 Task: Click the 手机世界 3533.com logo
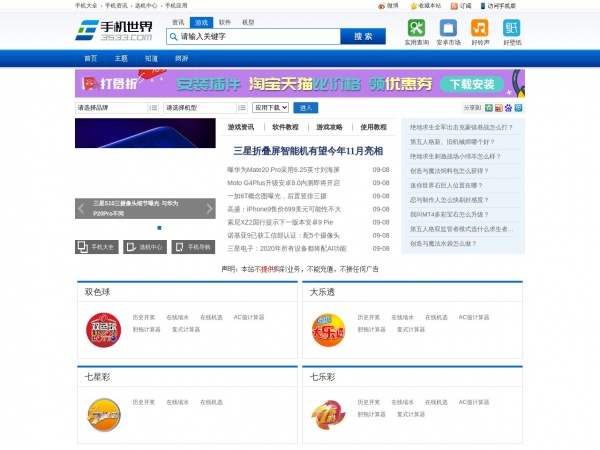pyautogui.click(x=114, y=30)
